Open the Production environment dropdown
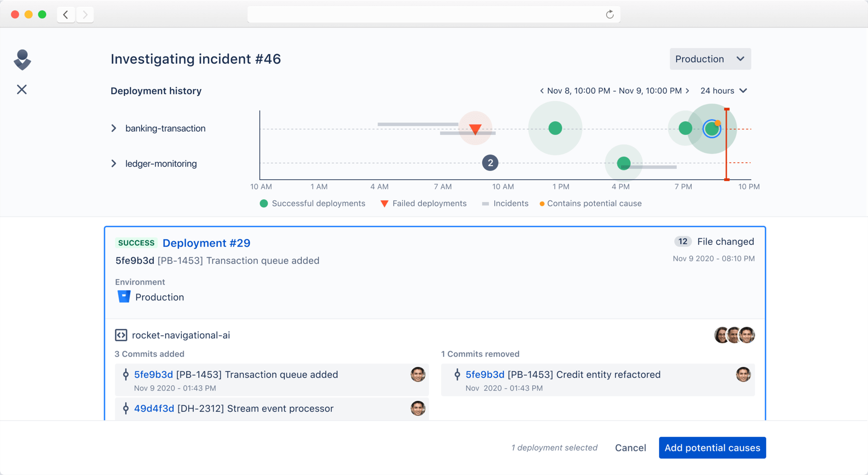This screenshot has width=868, height=475. 710,59
